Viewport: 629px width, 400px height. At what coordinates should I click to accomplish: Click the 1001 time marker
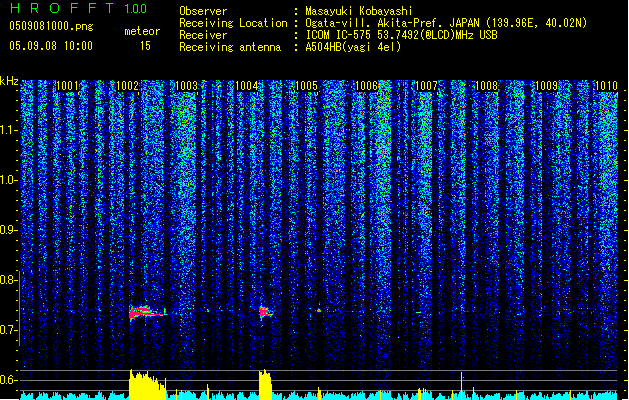click(67, 86)
